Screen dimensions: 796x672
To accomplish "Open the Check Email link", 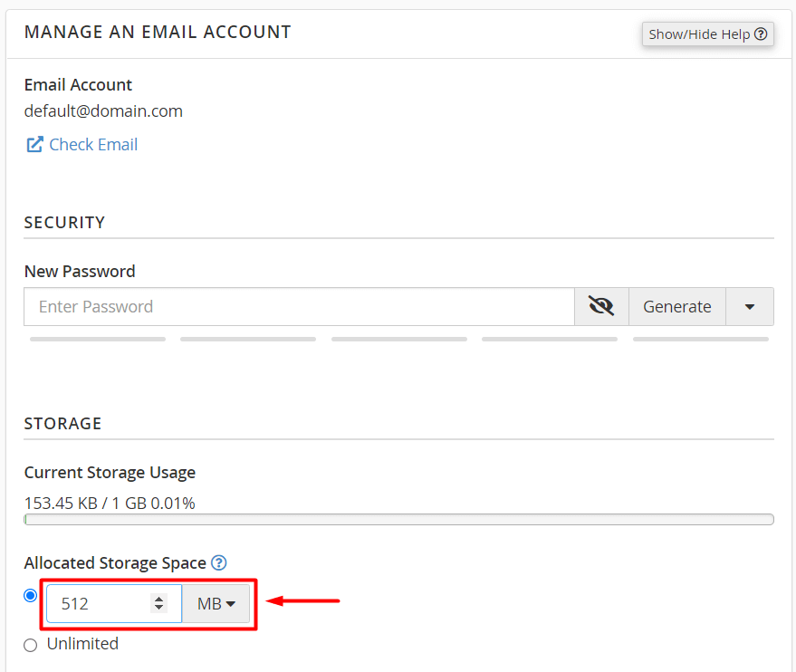I will click(x=93, y=145).
